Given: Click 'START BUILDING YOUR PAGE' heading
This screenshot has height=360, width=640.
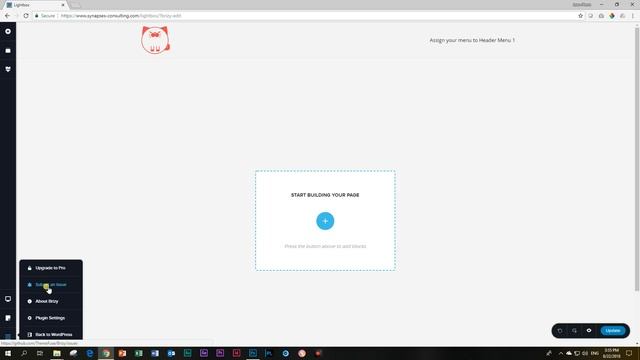Looking at the screenshot, I should [x=325, y=195].
